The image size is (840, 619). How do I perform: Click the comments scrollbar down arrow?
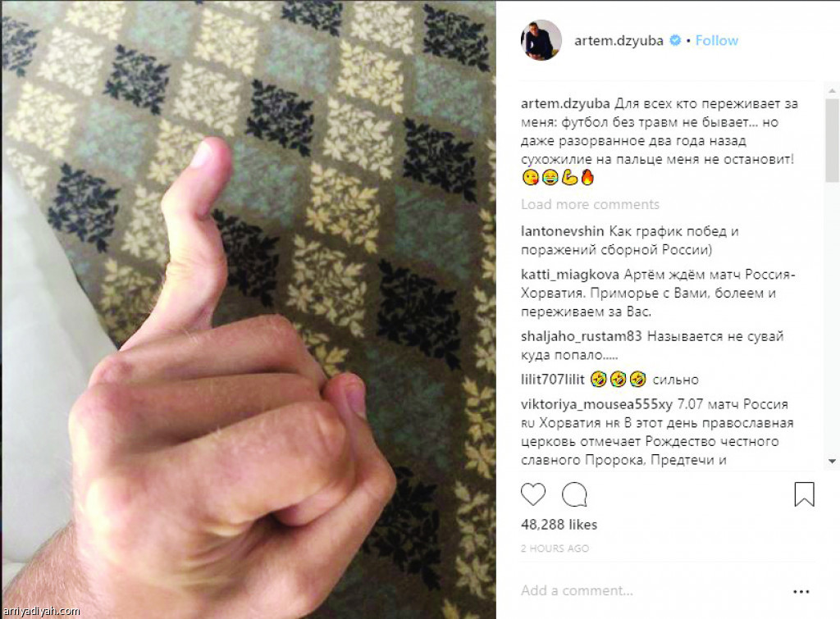point(832,461)
